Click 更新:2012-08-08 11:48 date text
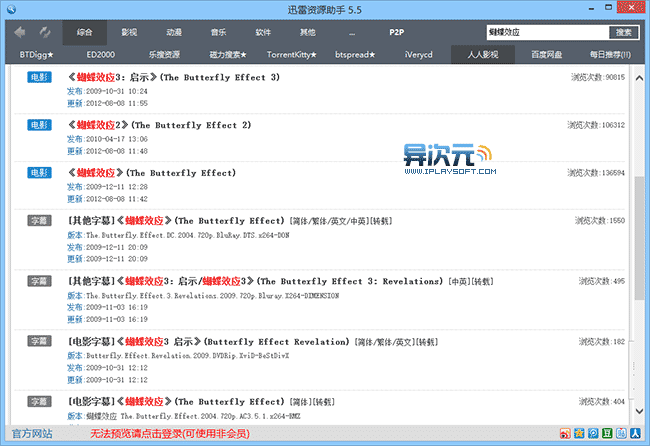650x446 pixels. click(107, 151)
